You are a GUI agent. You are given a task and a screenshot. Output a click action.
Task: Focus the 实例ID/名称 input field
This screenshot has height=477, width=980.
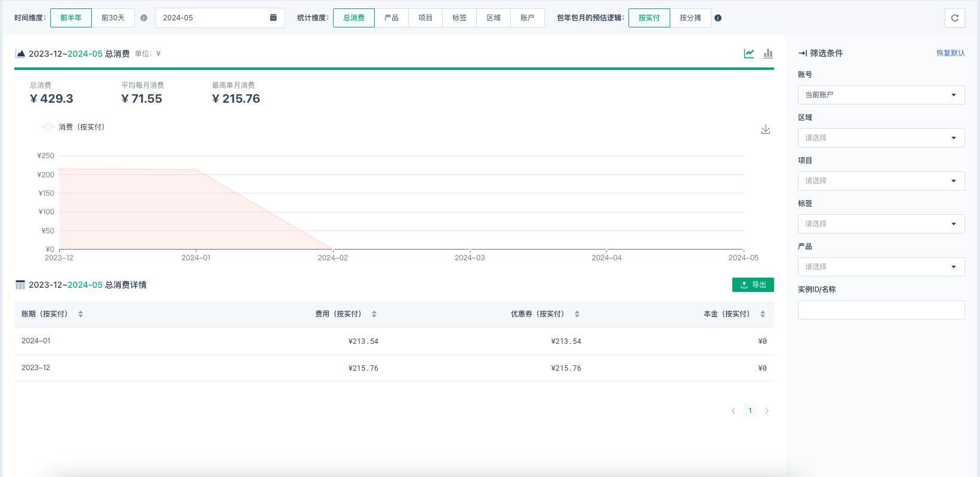881,310
